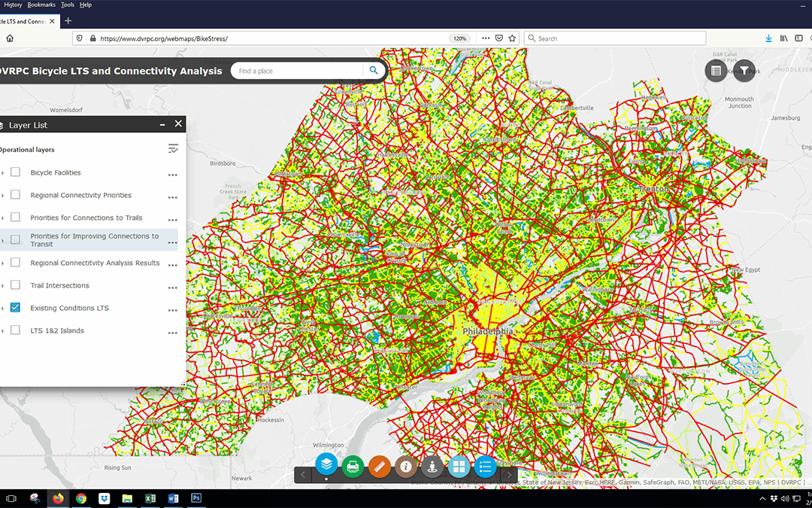The height and width of the screenshot is (508, 812).
Task: Click the Find a place search field
Action: 297,71
